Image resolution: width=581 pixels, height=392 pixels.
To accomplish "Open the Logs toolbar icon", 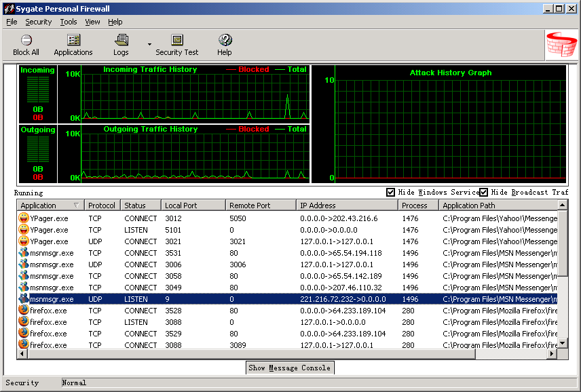I will 121,40.
